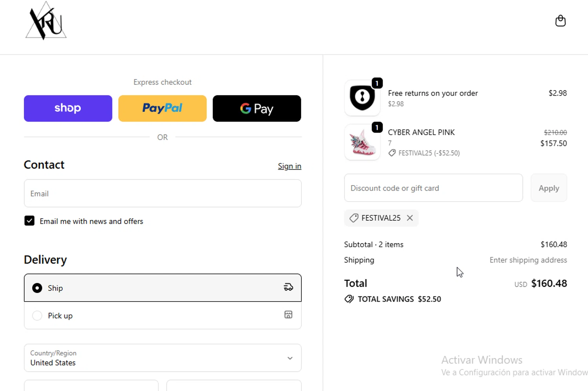
Task: Click the Cyber Angel Pink shoe thumbnail
Action: (x=362, y=142)
